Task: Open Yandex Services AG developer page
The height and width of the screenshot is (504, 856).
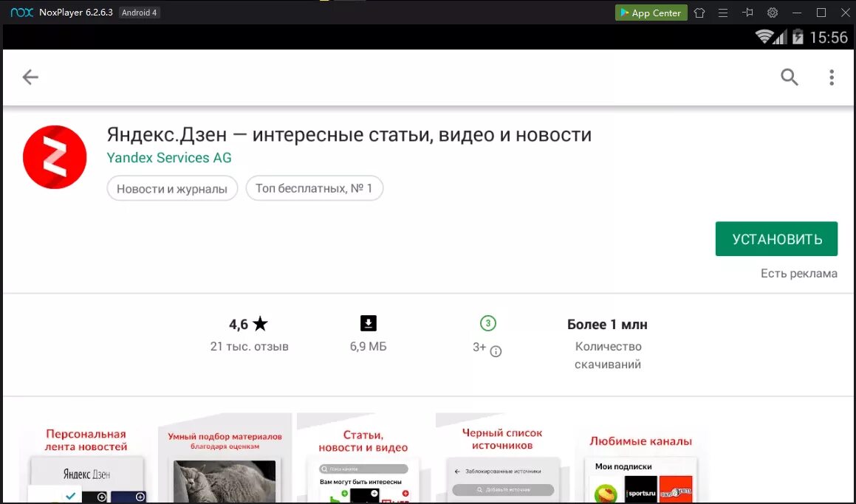Action: (169, 158)
